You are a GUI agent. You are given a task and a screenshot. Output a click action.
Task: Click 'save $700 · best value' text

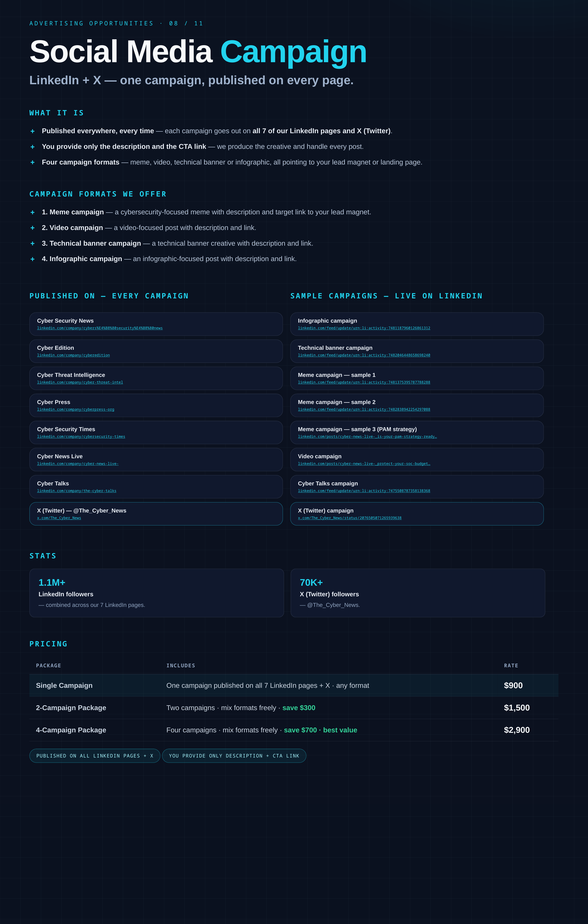[320, 730]
